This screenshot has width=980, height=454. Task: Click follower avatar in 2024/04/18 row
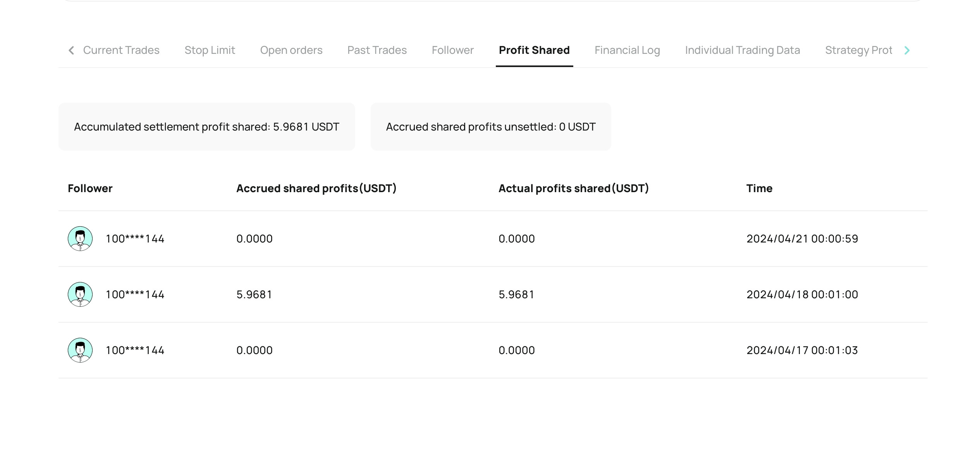[80, 294]
